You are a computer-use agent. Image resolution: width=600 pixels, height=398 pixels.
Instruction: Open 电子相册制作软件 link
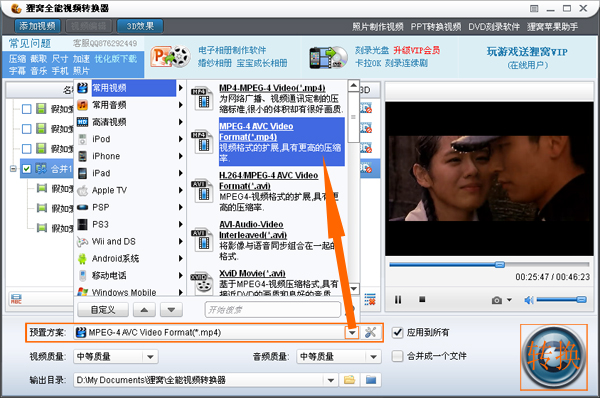[232, 50]
